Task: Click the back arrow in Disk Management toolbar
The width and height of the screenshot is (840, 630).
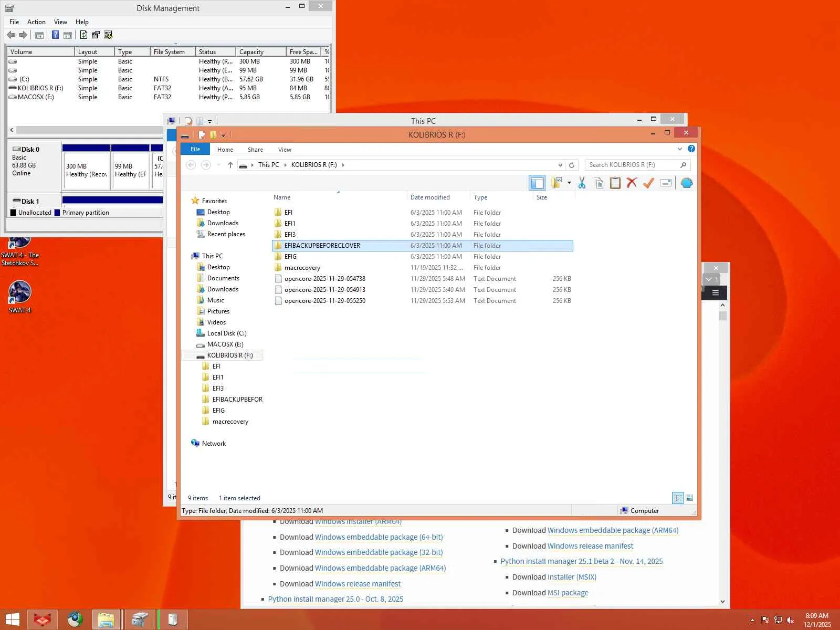Action: [x=11, y=35]
